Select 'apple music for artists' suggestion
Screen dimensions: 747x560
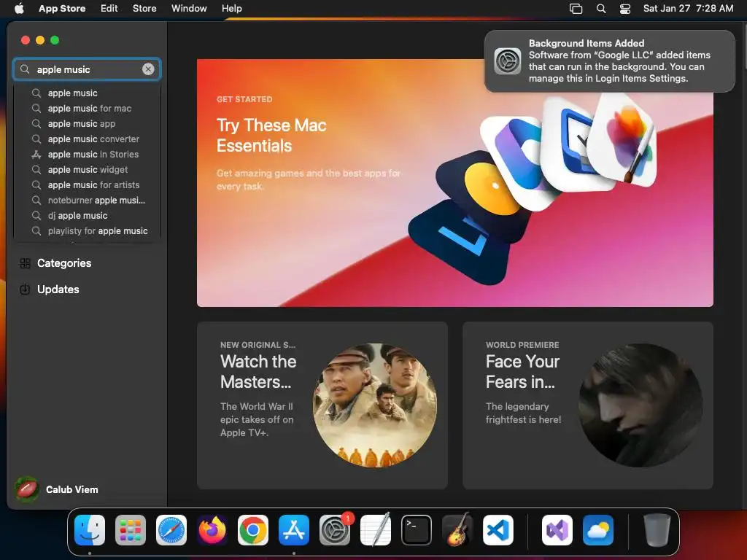tap(88, 184)
